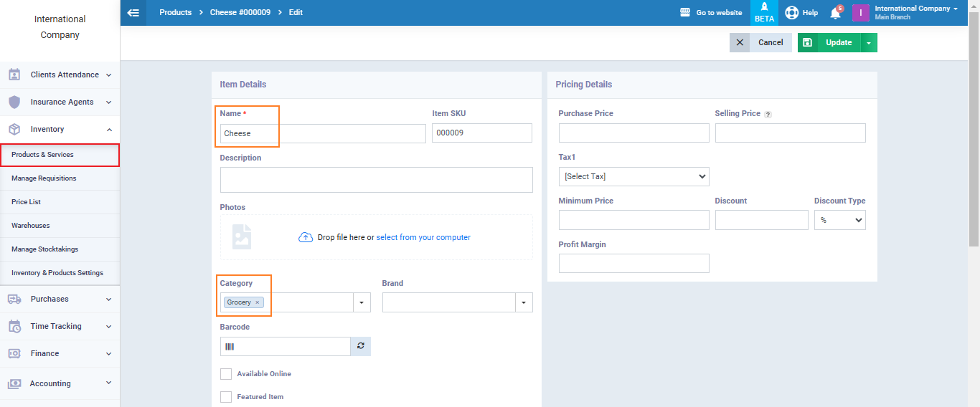Screen dimensions: 980x407
Task: Click the Cancel button
Action: tap(761, 43)
